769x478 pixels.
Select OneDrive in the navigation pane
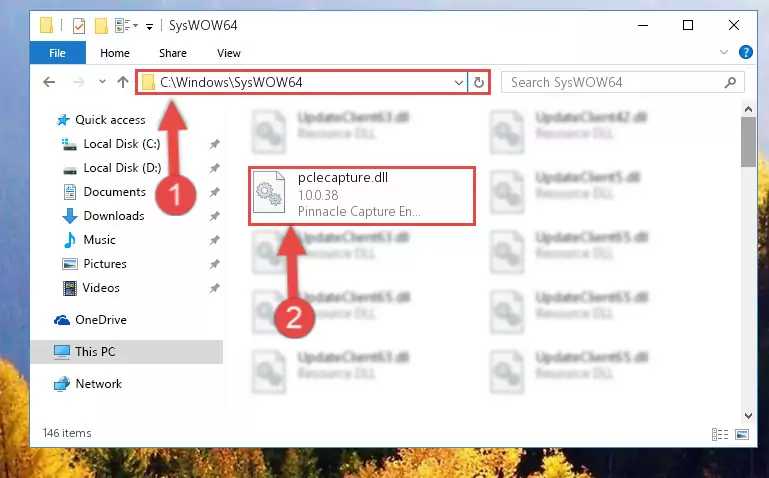pos(101,320)
